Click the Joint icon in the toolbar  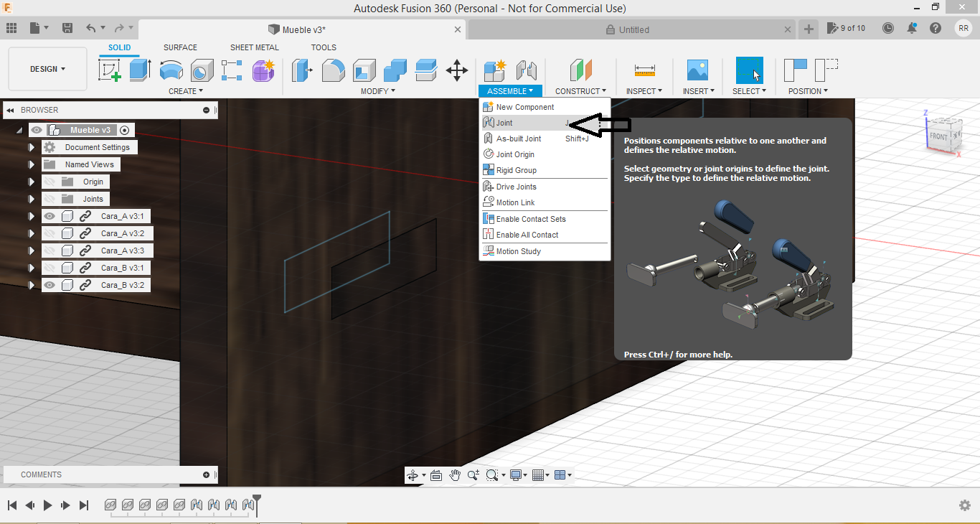(x=527, y=70)
